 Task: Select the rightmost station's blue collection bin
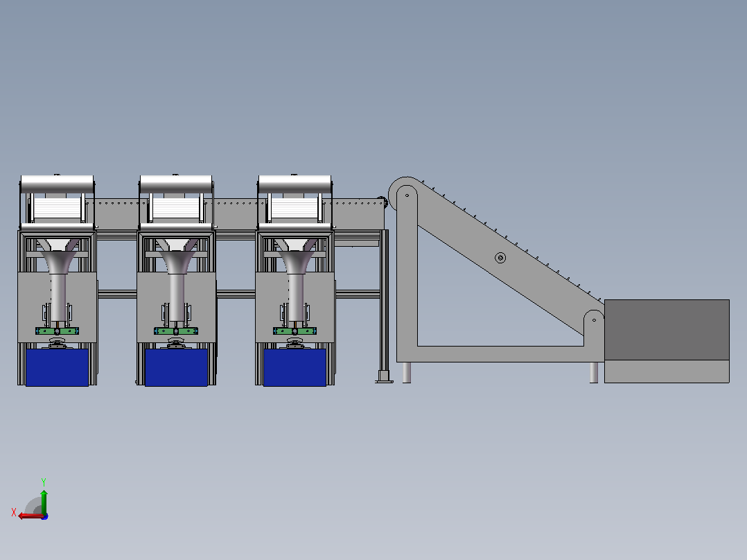[295, 367]
